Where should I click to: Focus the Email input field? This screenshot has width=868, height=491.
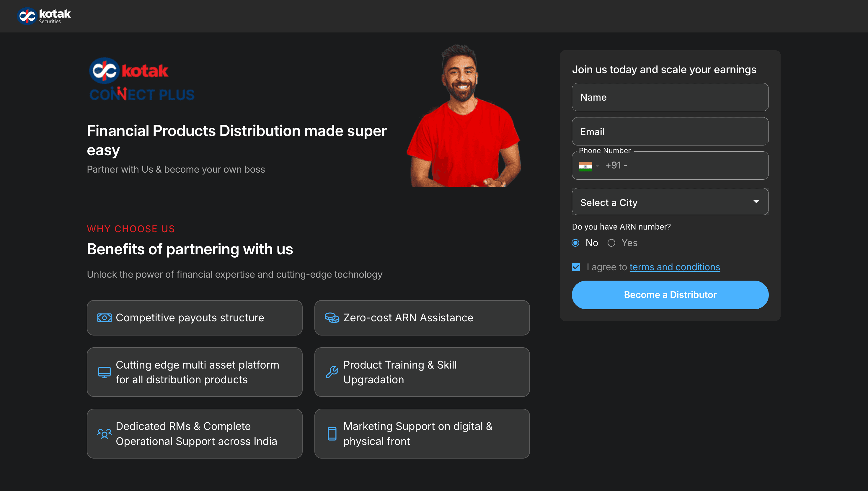point(670,132)
